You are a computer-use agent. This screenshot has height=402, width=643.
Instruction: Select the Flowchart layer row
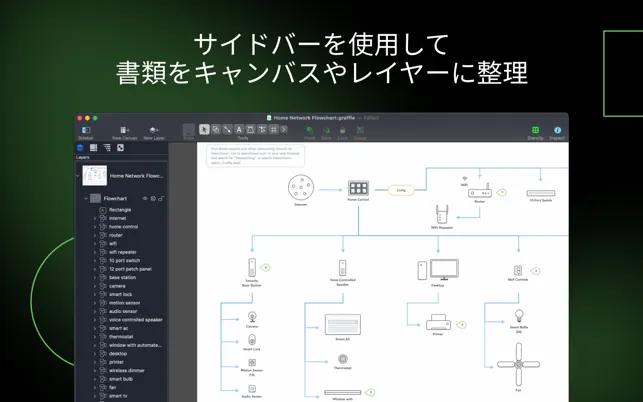pos(121,199)
